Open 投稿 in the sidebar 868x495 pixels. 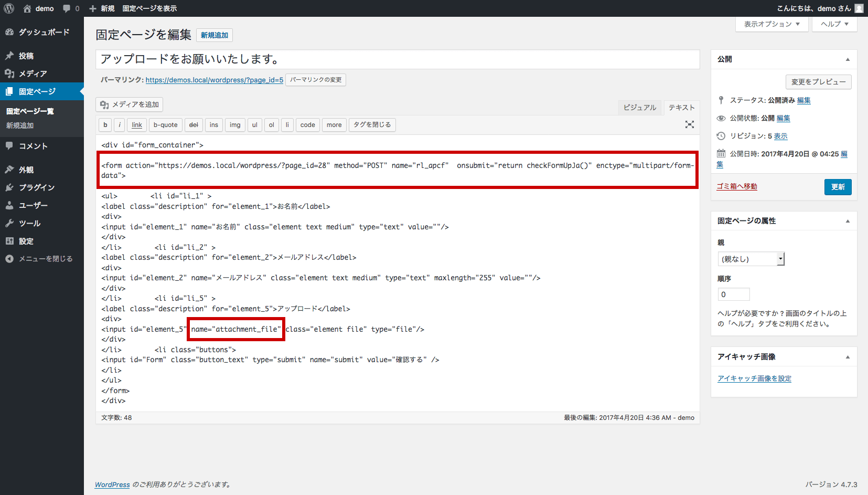tap(42, 56)
